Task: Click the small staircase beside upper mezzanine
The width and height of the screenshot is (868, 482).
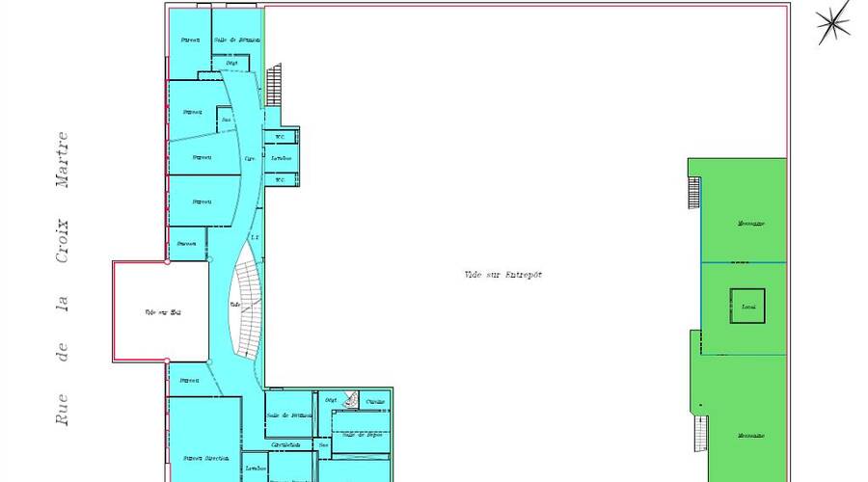Action: point(693,192)
